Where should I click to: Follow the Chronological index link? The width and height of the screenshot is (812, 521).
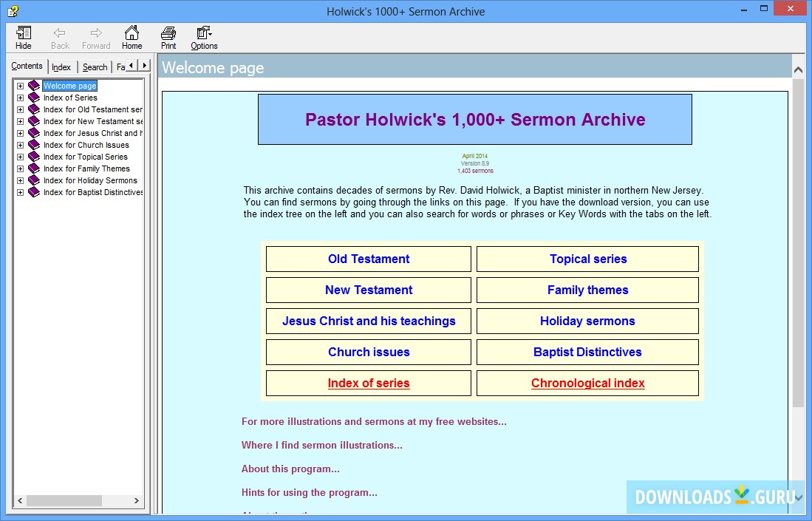click(x=587, y=383)
